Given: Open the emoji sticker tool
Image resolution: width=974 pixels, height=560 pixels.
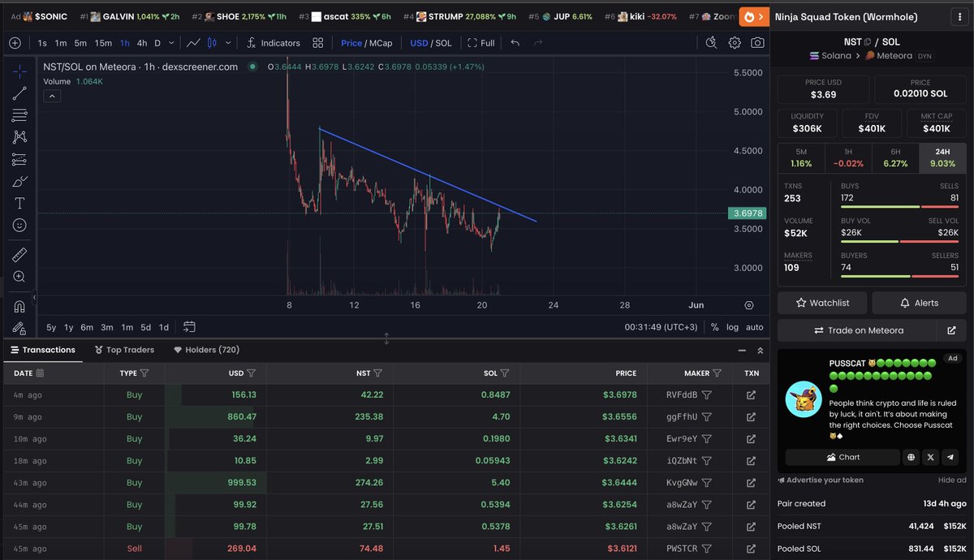Looking at the screenshot, I should [19, 225].
